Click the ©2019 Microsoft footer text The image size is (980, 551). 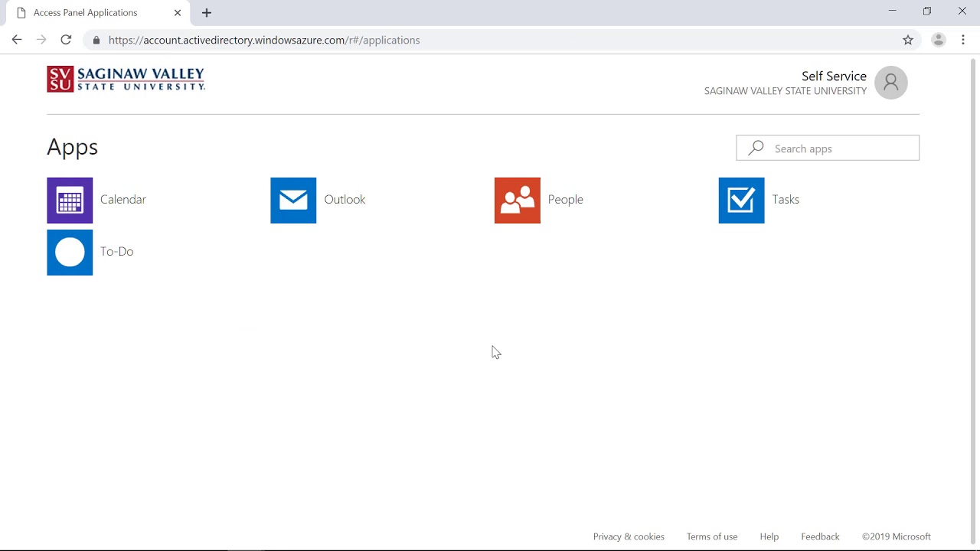coord(897,536)
